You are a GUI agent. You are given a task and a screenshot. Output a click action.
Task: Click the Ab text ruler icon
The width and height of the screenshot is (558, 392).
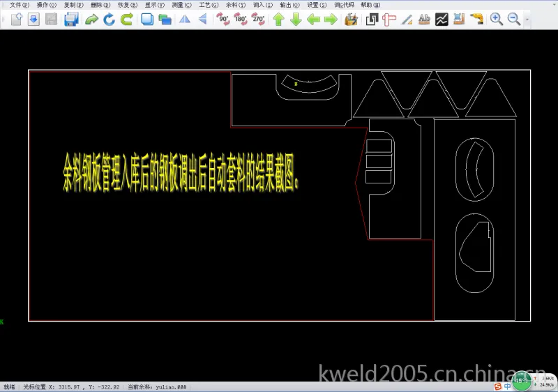click(424, 19)
